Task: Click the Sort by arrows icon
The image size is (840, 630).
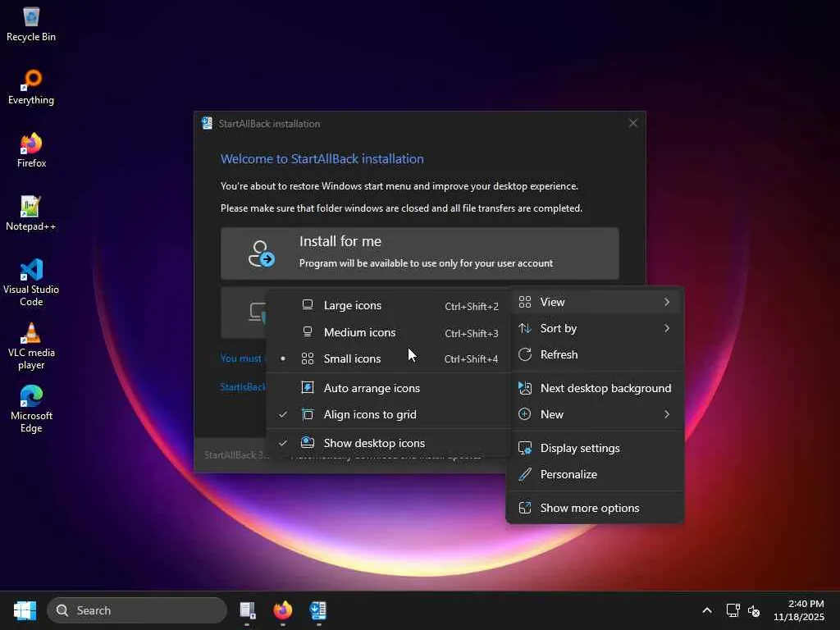Action: point(525,328)
